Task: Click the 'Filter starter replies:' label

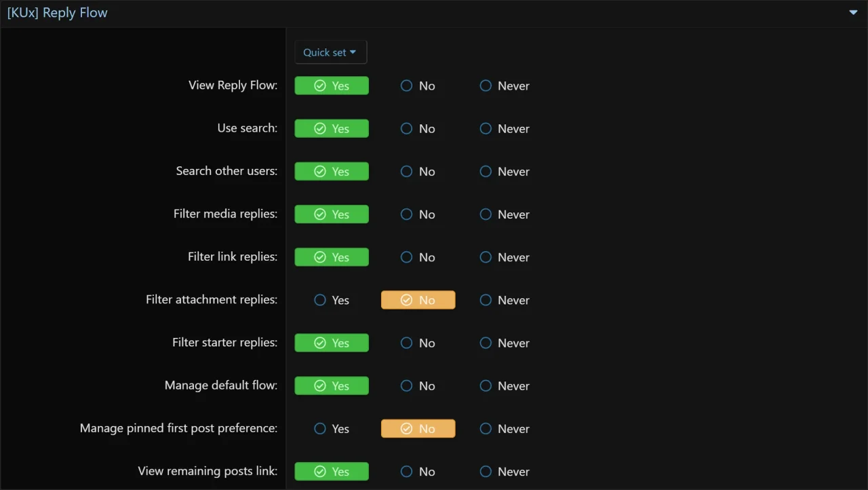Action: (225, 342)
